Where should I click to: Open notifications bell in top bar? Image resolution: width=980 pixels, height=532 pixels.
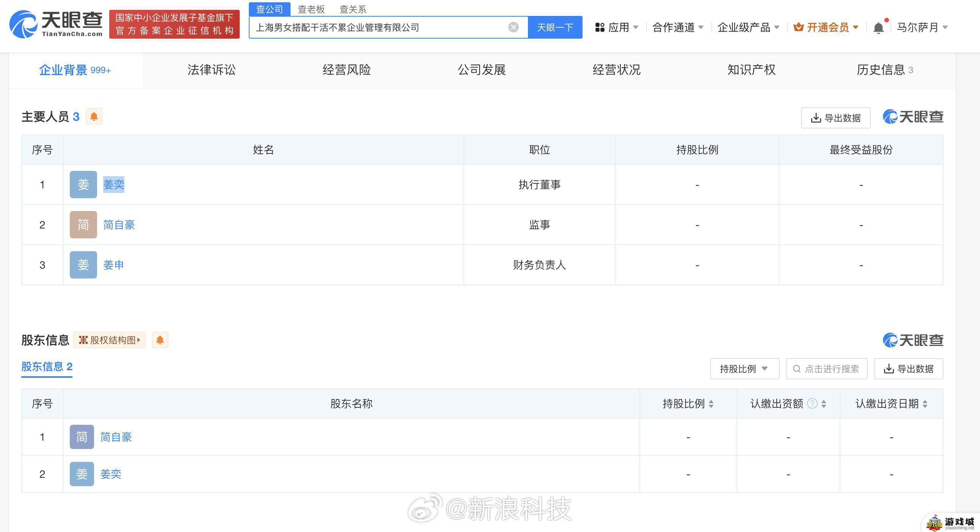coord(878,28)
